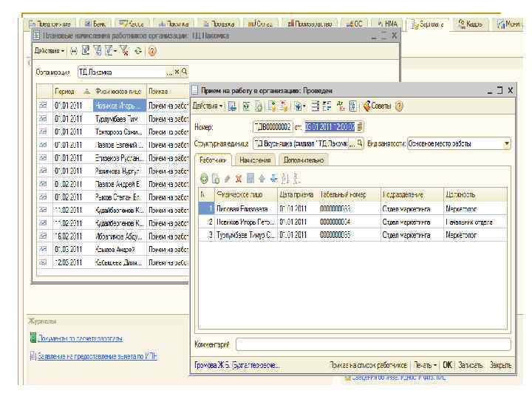This screenshot has height=399, width=532.
Task: Select row with Елизеков Руслан in list
Action: point(112,158)
